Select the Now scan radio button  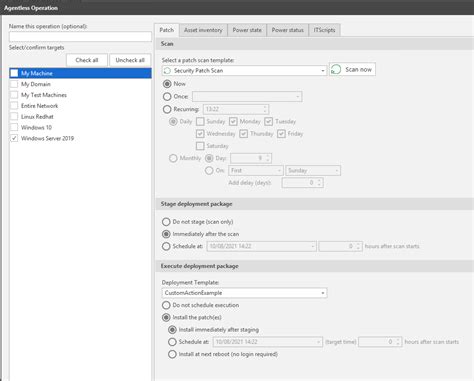pyautogui.click(x=167, y=84)
